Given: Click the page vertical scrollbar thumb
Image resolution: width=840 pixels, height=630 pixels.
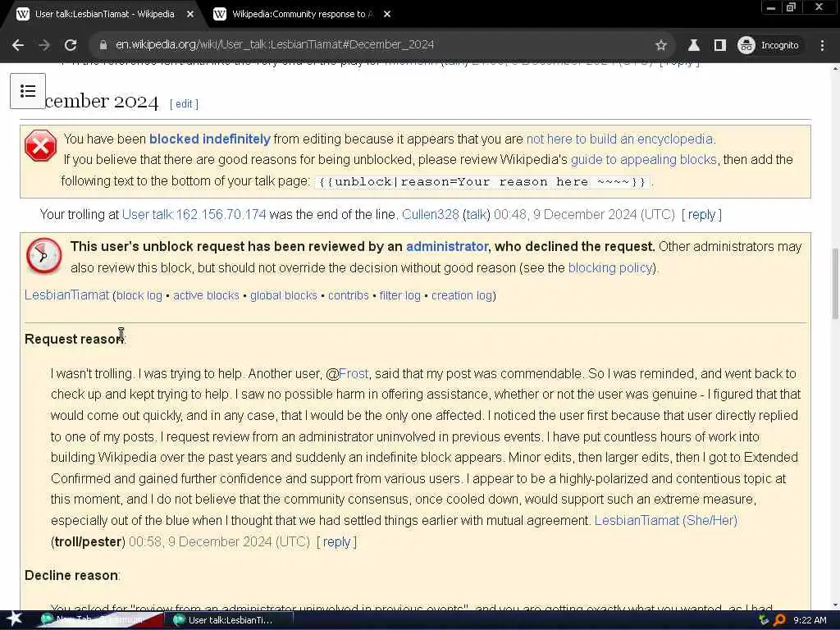Looking at the screenshot, I should pyautogui.click(x=834, y=284).
